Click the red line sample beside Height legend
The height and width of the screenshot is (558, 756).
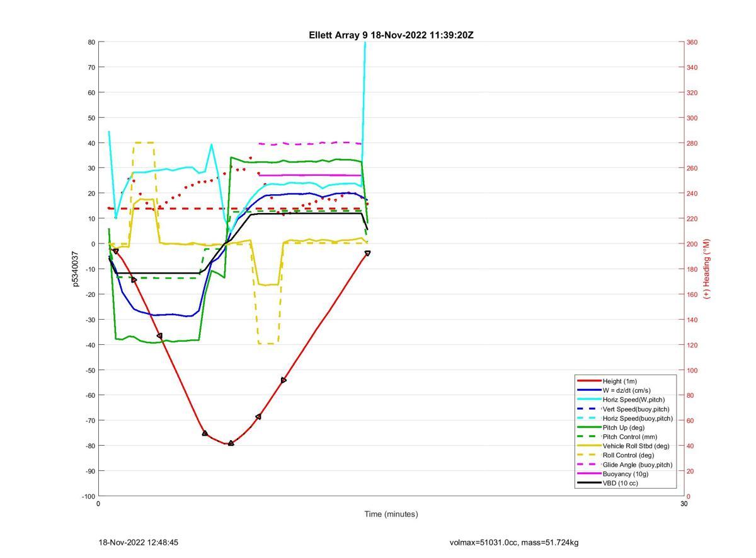tap(589, 381)
